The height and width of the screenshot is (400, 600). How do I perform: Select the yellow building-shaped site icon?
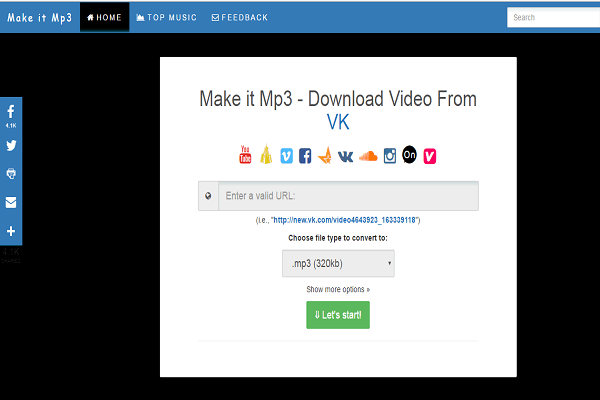(x=266, y=154)
